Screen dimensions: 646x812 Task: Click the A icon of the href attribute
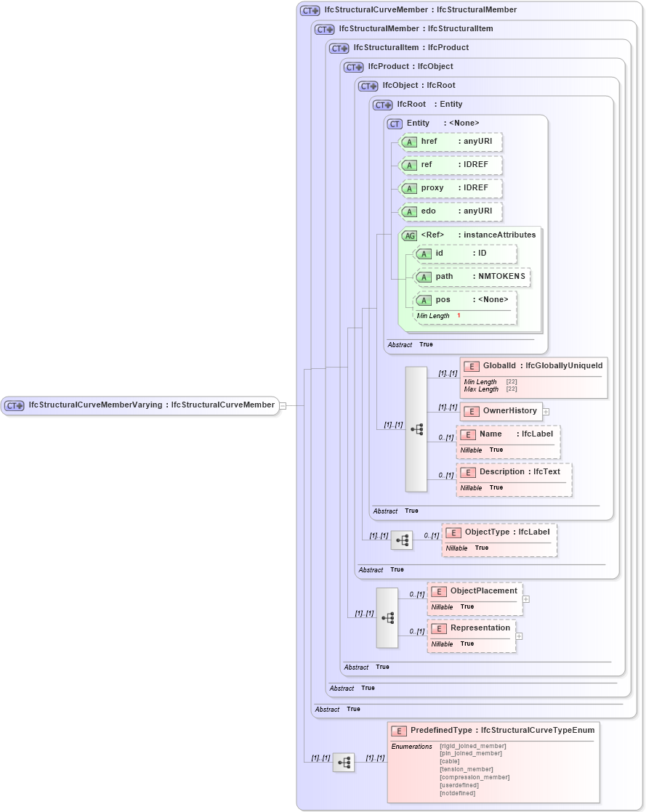[x=410, y=142]
